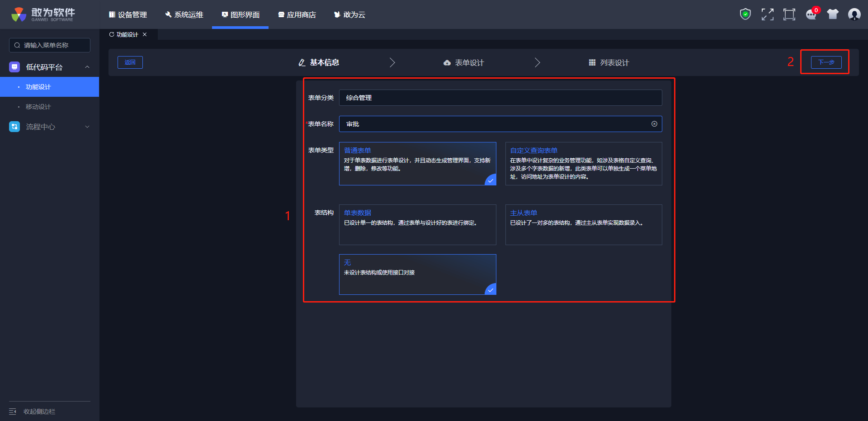Select the 普通表单 form type card
The image size is (868, 421).
417,164
